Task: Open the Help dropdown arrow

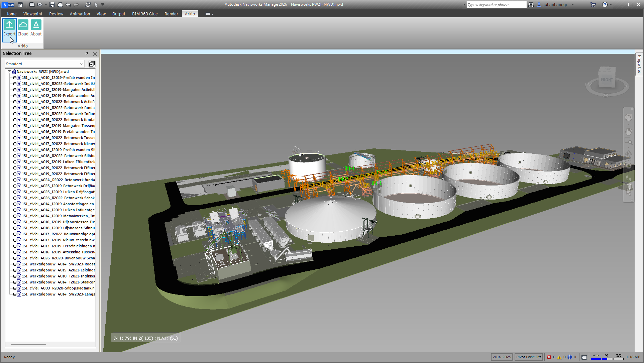Action: 611,5
